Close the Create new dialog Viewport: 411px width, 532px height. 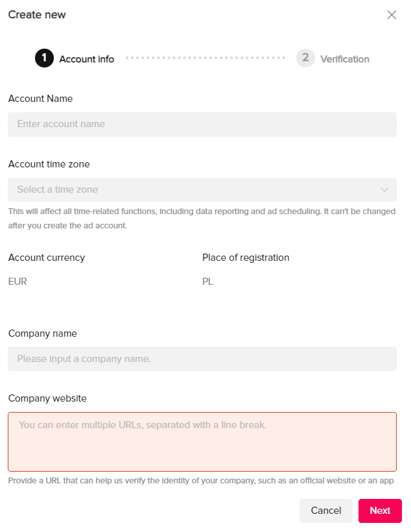coord(392,14)
